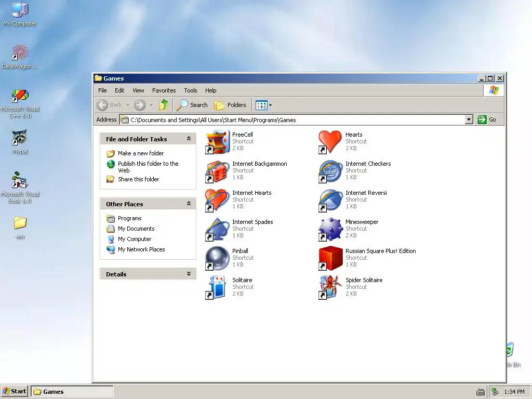The image size is (532, 399).
Task: Click the Russian Square Plus! Edition label
Action: tap(380, 251)
